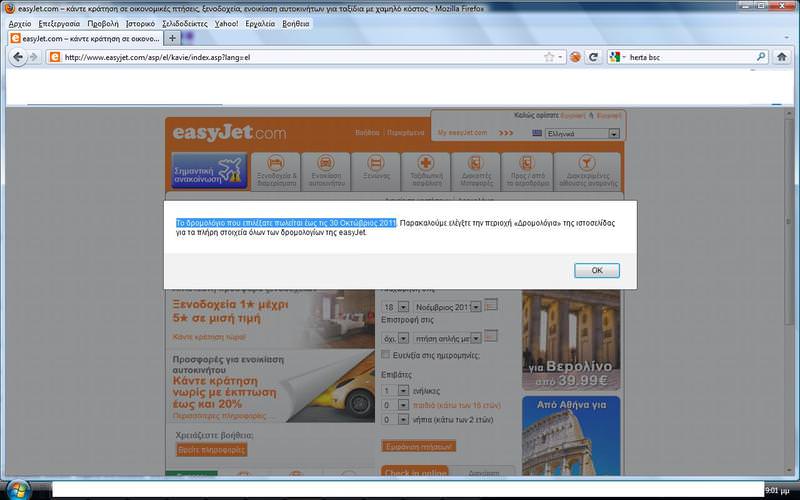Open the Βερολίνο 39.99€ promo image
This screenshot has height=500, width=800.
click(x=571, y=340)
